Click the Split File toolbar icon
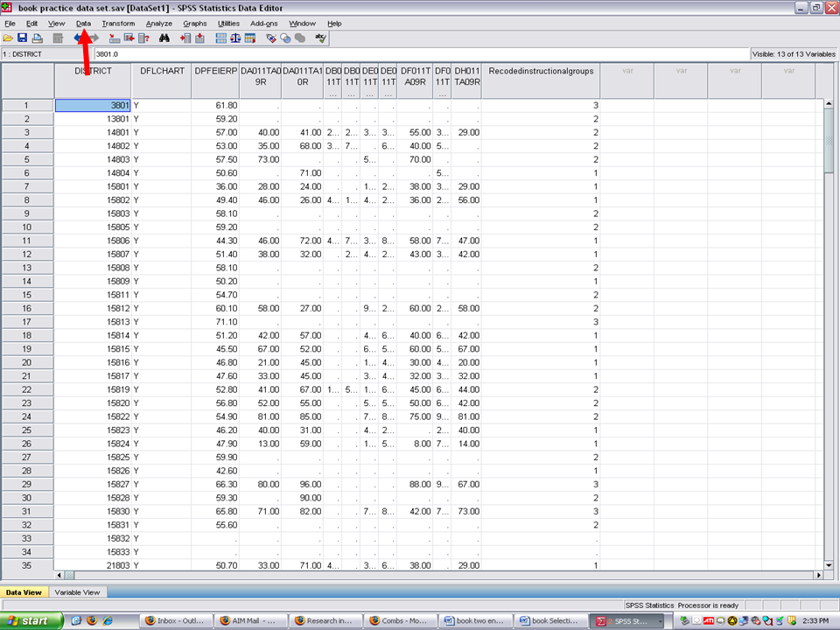The width and height of the screenshot is (840, 630). click(220, 38)
